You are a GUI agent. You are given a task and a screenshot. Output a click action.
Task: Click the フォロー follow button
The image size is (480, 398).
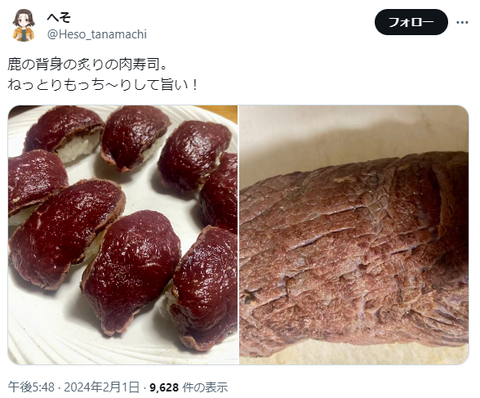tap(411, 22)
